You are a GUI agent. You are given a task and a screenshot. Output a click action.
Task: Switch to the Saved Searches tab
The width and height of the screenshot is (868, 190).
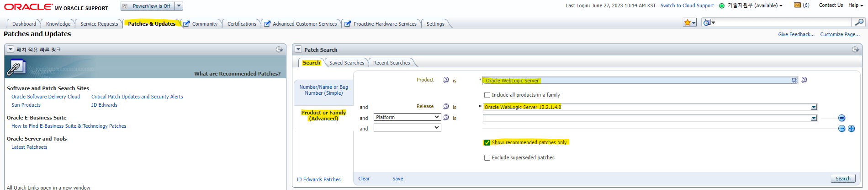click(x=347, y=63)
